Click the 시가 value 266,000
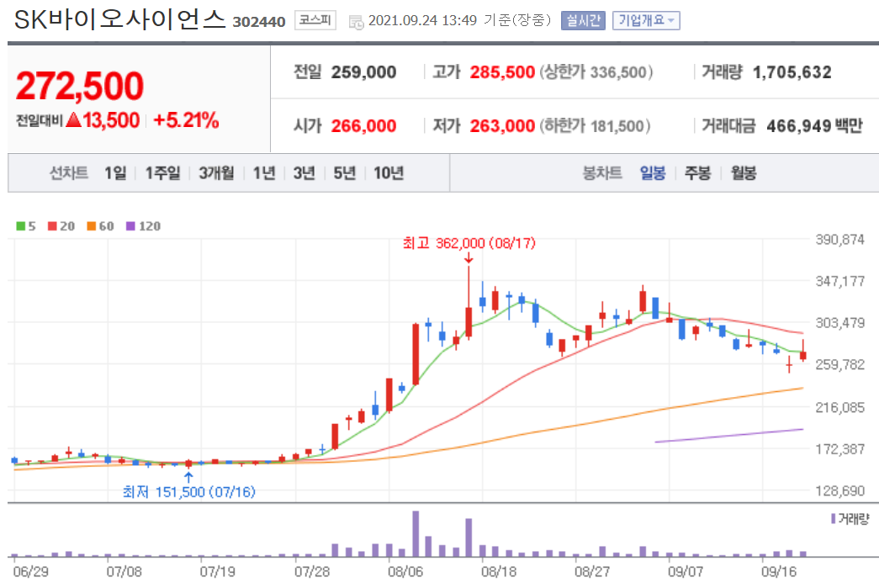The image size is (879, 588). coord(364,126)
